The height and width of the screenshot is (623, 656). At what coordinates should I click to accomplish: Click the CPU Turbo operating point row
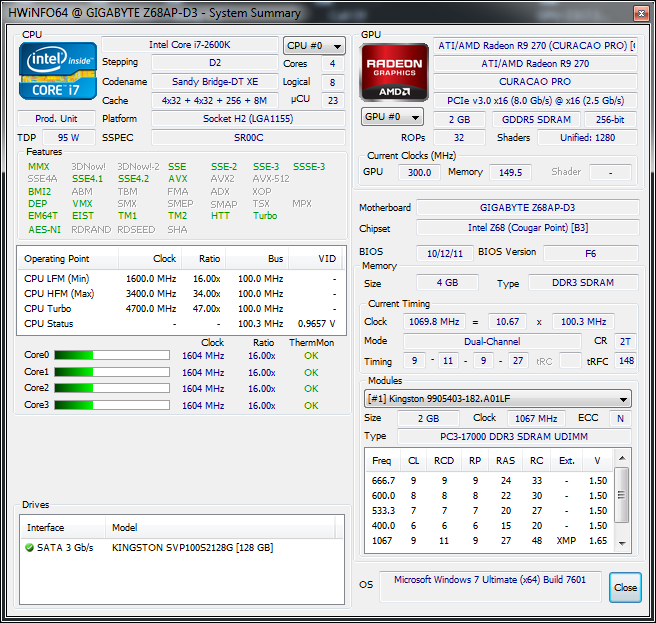(x=181, y=309)
